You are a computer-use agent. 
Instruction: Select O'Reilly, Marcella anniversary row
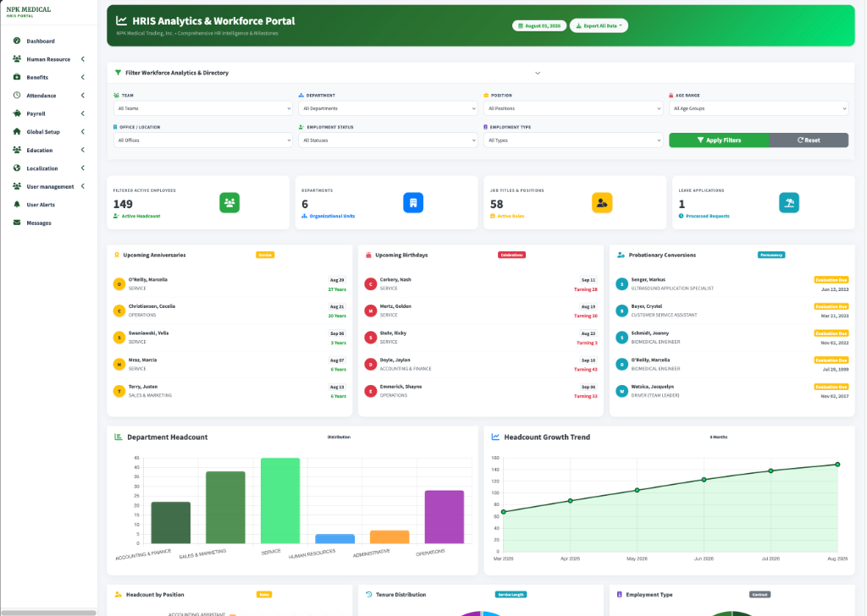(229, 284)
